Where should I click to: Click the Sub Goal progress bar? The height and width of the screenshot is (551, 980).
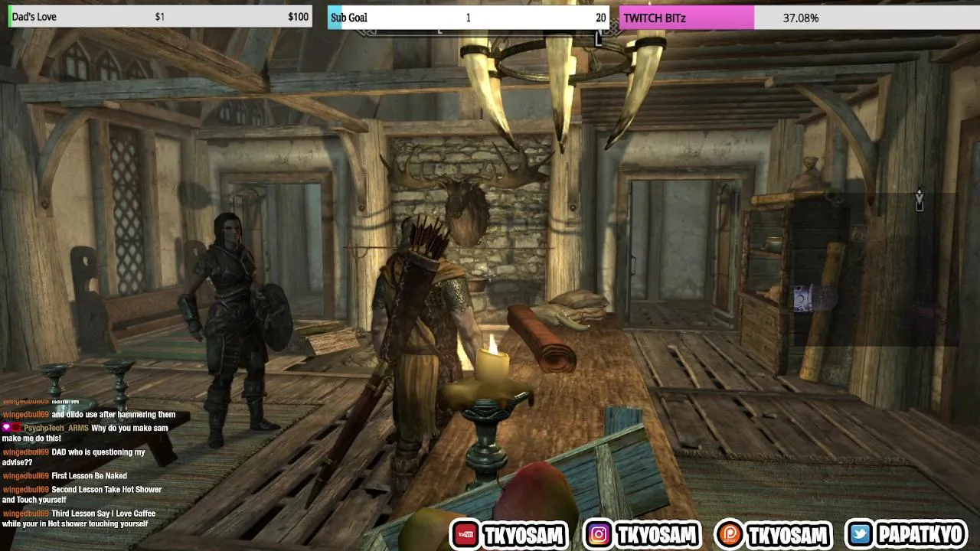(x=468, y=18)
